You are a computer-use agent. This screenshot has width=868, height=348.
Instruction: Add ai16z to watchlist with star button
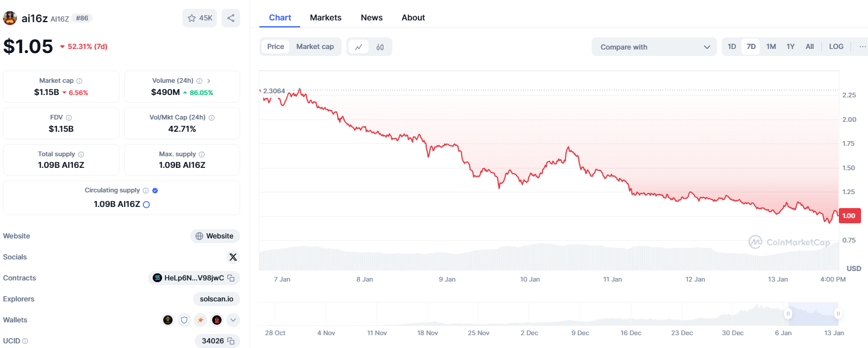coord(199,18)
